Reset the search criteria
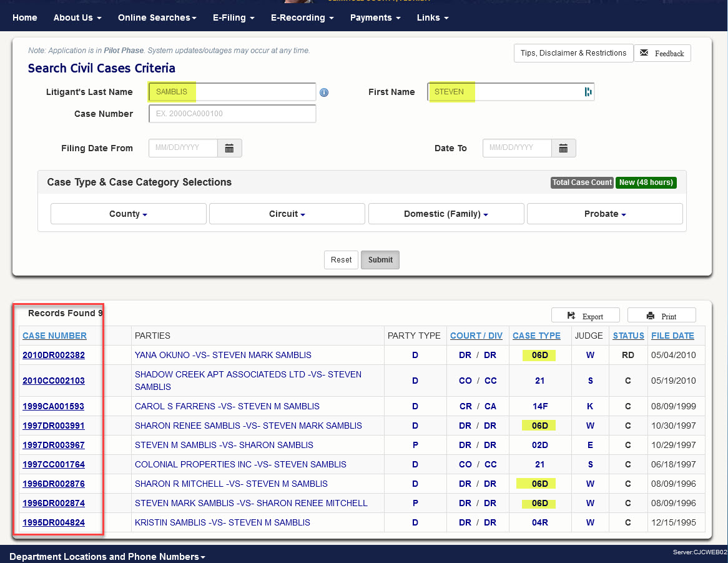The height and width of the screenshot is (563, 728). pos(341,260)
